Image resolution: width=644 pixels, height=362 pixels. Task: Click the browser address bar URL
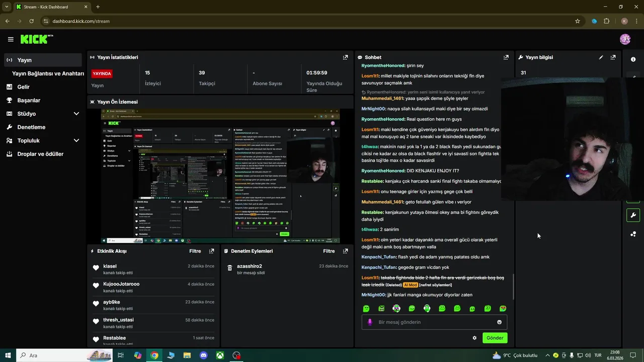[x=80, y=21]
